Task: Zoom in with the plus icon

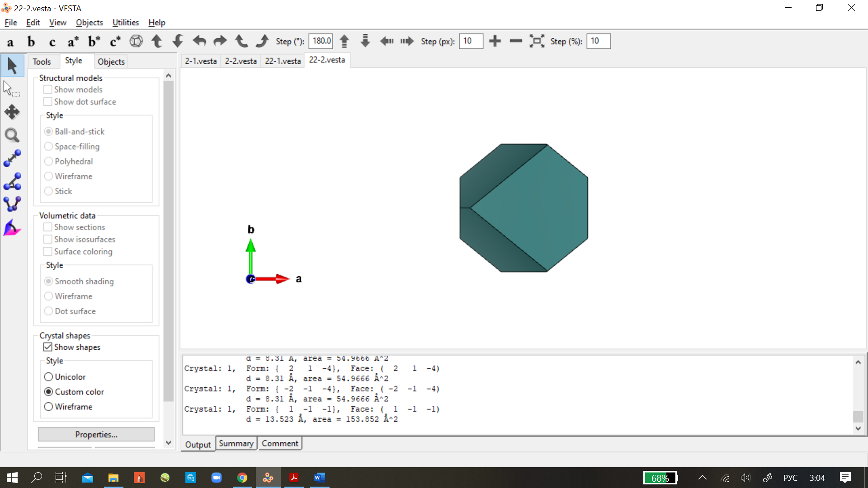Action: [495, 41]
